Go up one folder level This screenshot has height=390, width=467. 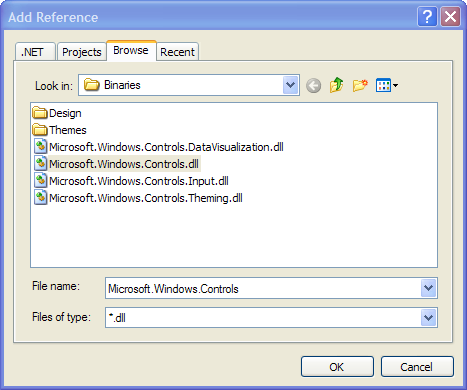(337, 85)
